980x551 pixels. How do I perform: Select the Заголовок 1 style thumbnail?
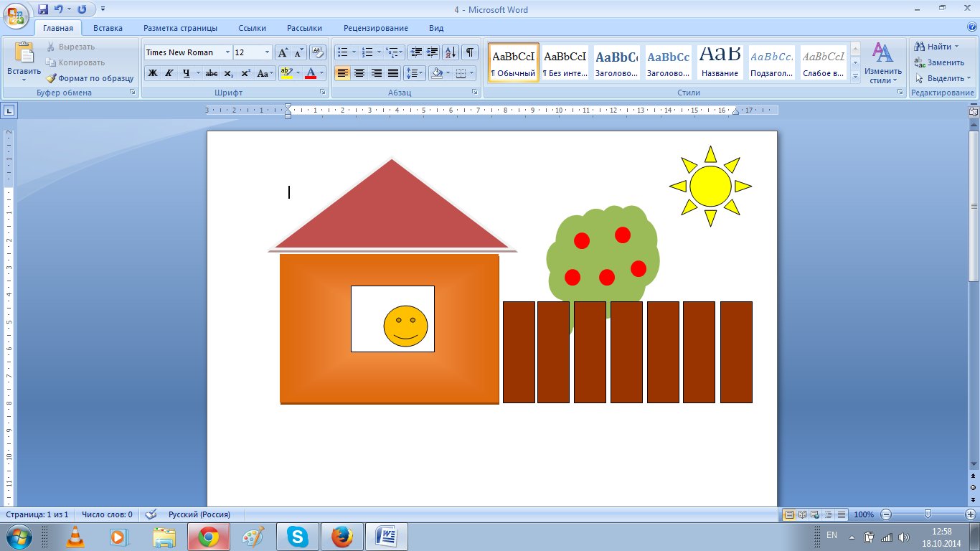[x=617, y=62]
